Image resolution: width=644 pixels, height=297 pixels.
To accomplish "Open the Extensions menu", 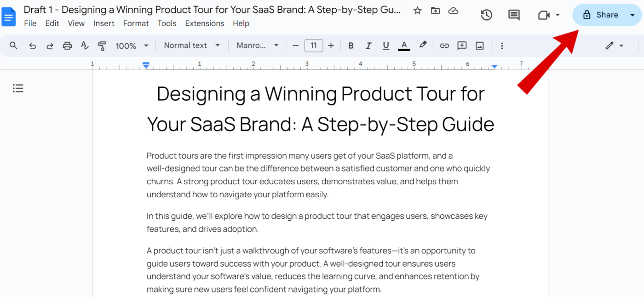I will click(x=204, y=23).
